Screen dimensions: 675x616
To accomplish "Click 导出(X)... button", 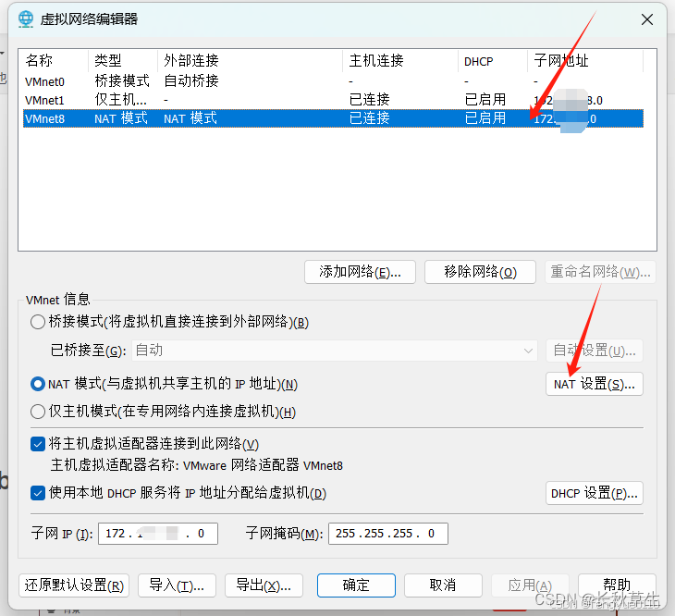I will pos(264,585).
